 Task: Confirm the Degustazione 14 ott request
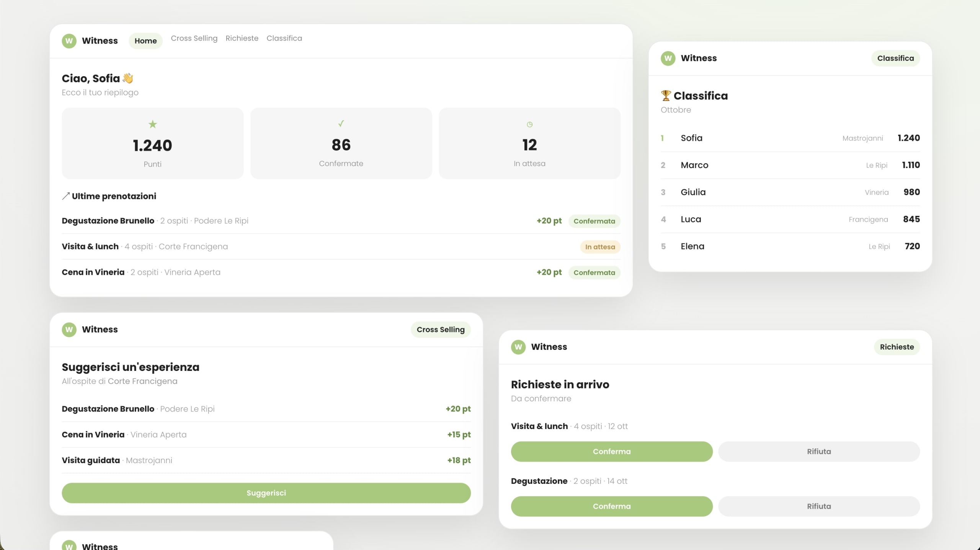click(x=612, y=506)
